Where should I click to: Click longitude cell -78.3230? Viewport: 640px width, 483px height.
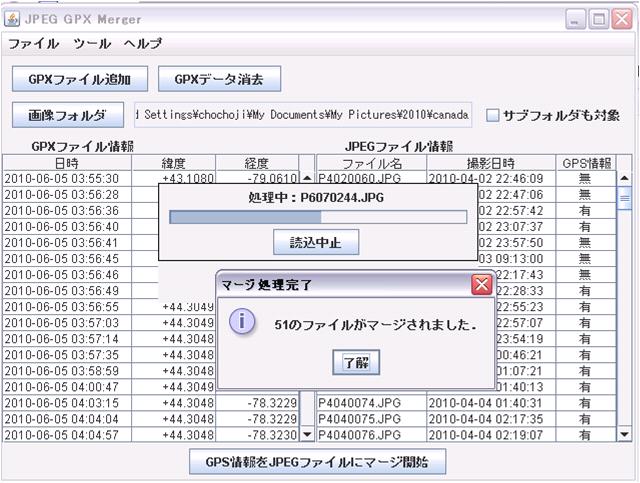[257, 434]
